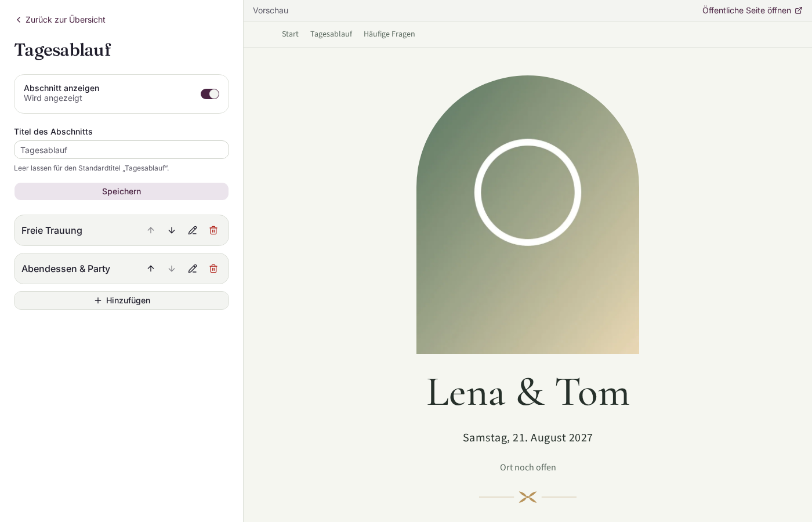This screenshot has height=522, width=812.
Task: Move Freie Trauung up
Action: [151, 230]
